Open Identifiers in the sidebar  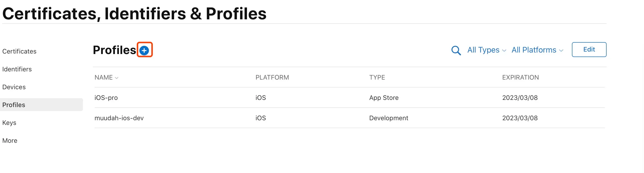point(17,69)
